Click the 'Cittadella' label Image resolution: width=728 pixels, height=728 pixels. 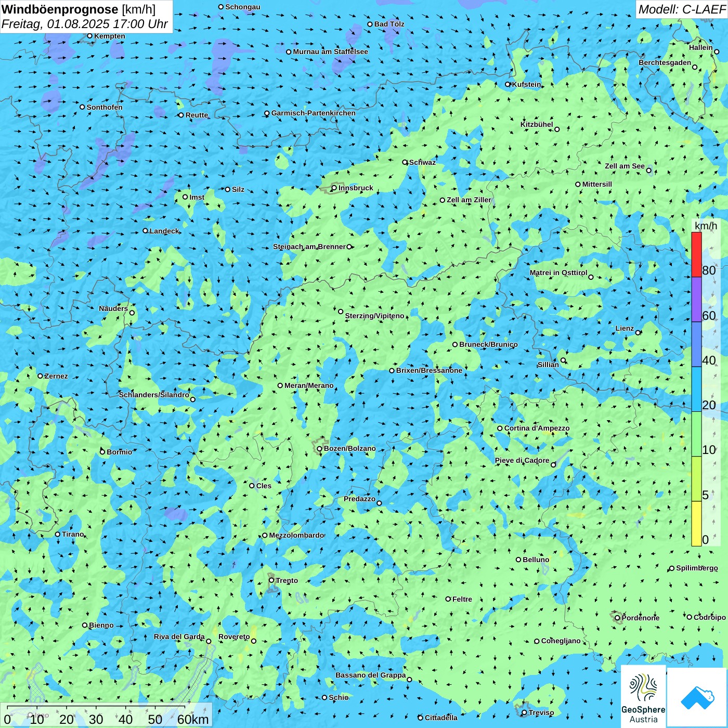441,718
